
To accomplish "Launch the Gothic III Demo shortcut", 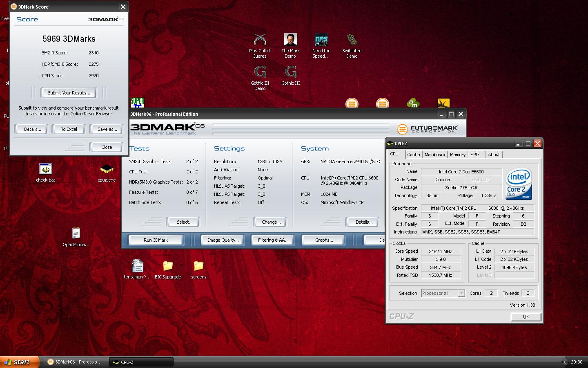I will point(260,78).
